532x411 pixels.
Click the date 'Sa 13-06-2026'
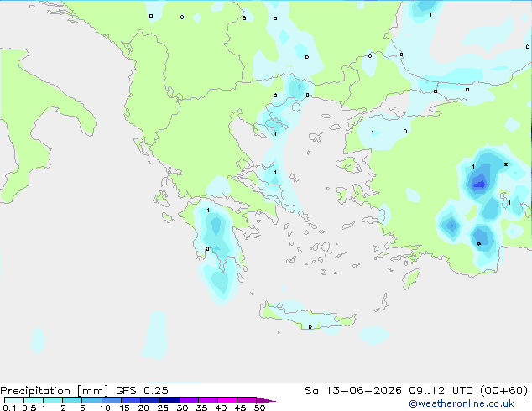point(353,391)
